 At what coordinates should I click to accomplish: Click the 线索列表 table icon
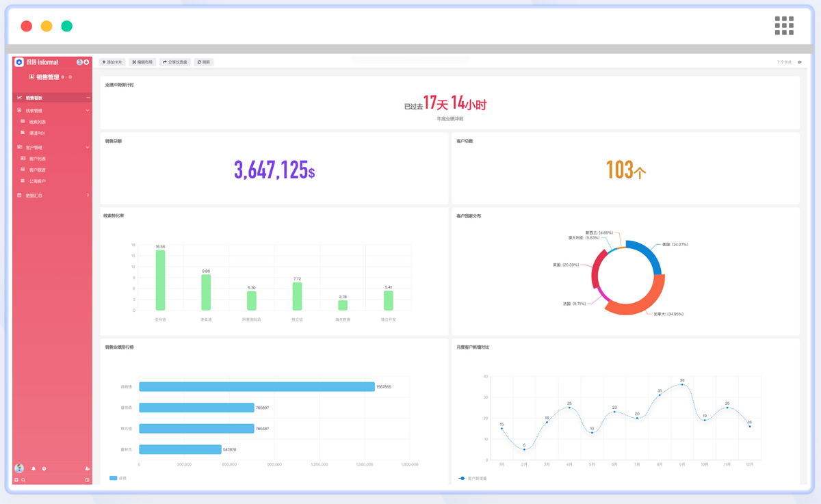pyautogui.click(x=23, y=122)
